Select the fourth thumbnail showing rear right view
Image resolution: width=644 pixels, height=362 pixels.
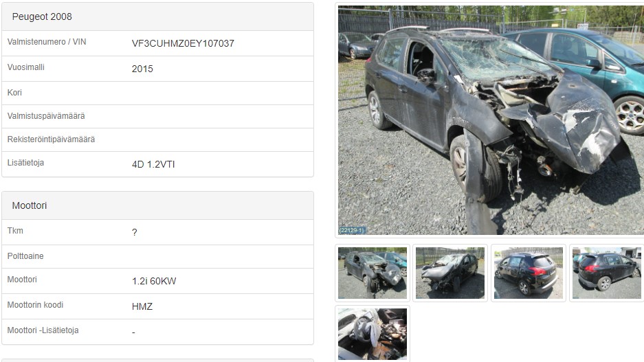point(607,273)
